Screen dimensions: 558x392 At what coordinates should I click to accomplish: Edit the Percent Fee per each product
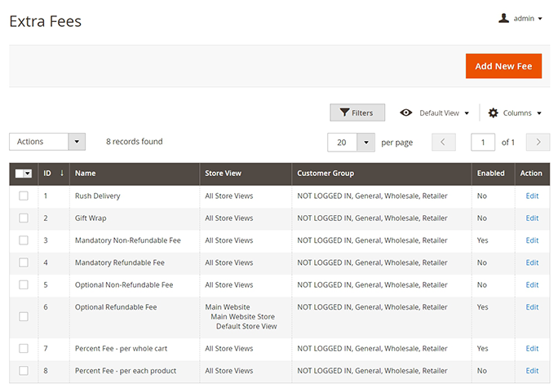[532, 371]
